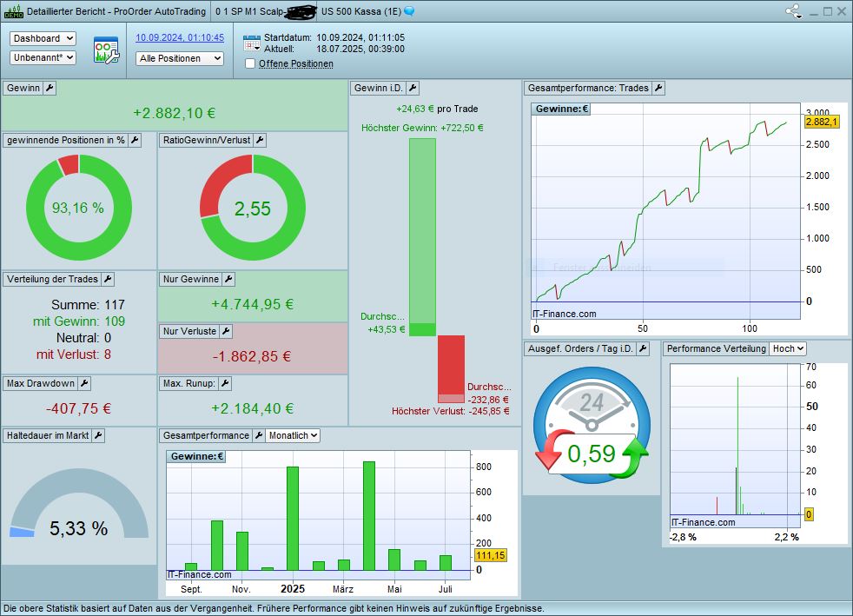Open wrench of gewinnende Positionen in % panel
Screen dimensions: 853x616
point(135,141)
